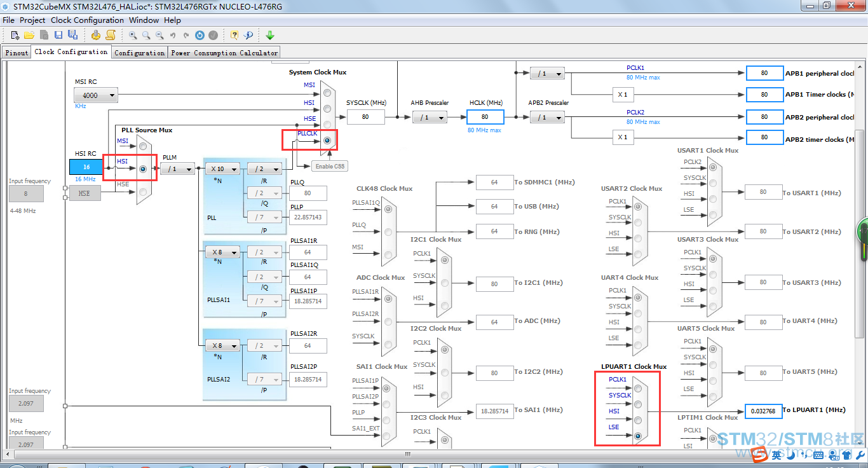Click the PLLP value 22.857143
Screen dimensions: 868x468
pyautogui.click(x=308, y=217)
